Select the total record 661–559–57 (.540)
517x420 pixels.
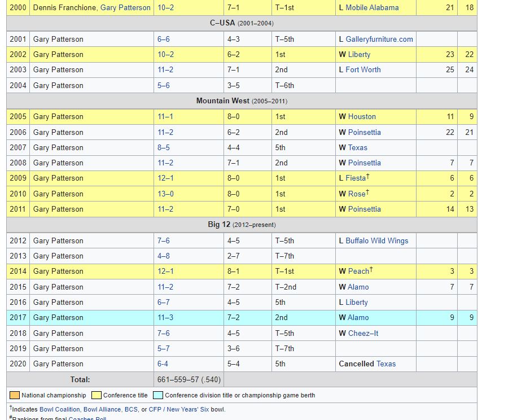[189, 379]
